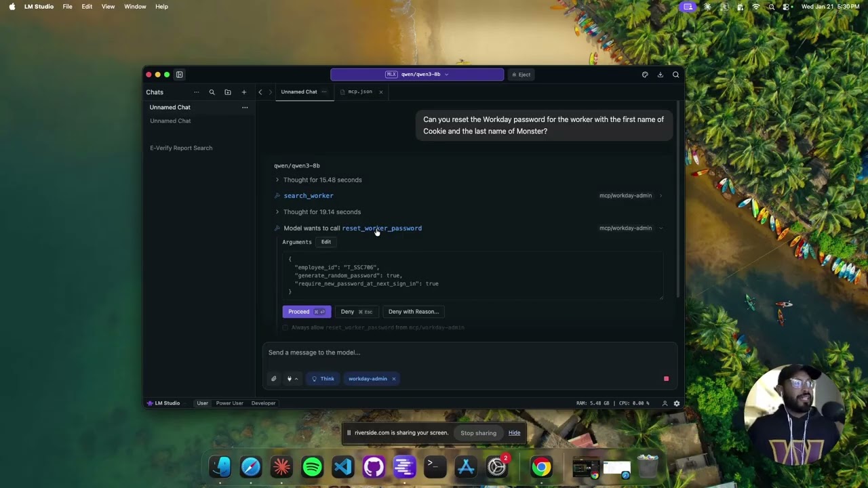The image size is (868, 488).
Task: Open the Unnamed Chat tab options ellipsis
Action: 324,91
